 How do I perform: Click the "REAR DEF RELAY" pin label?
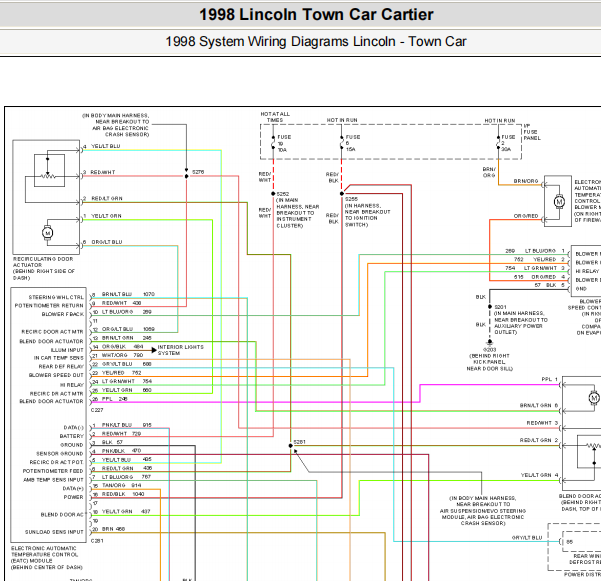click(x=61, y=366)
